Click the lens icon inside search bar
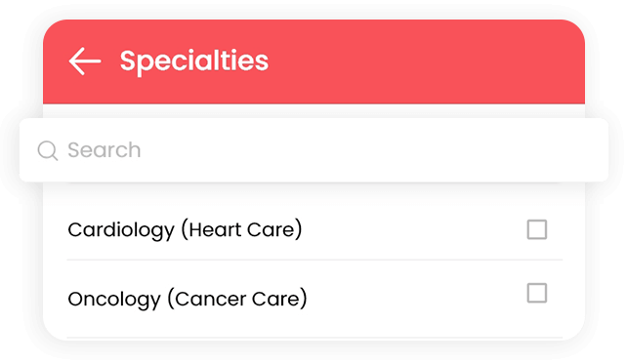 tap(48, 151)
